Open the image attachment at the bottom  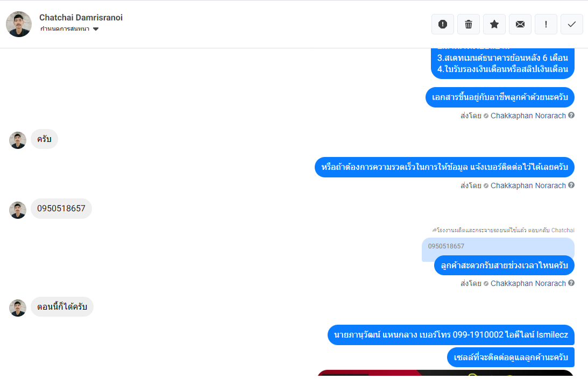445,374
